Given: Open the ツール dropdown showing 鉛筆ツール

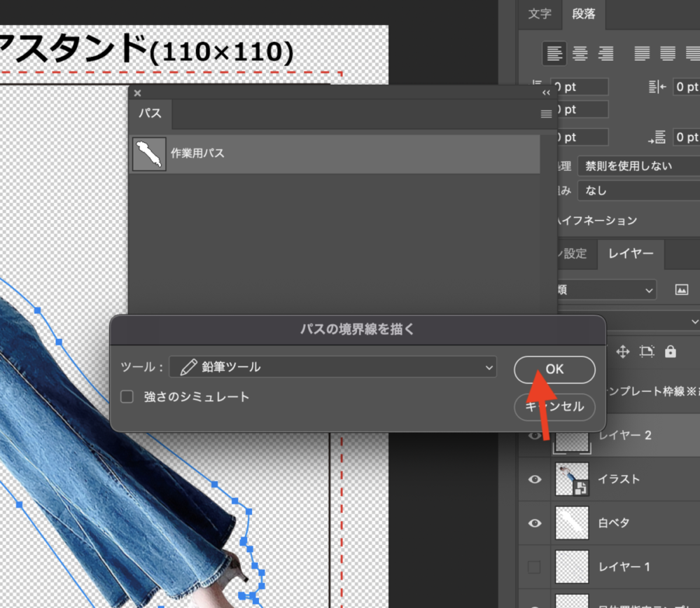Looking at the screenshot, I should (332, 366).
